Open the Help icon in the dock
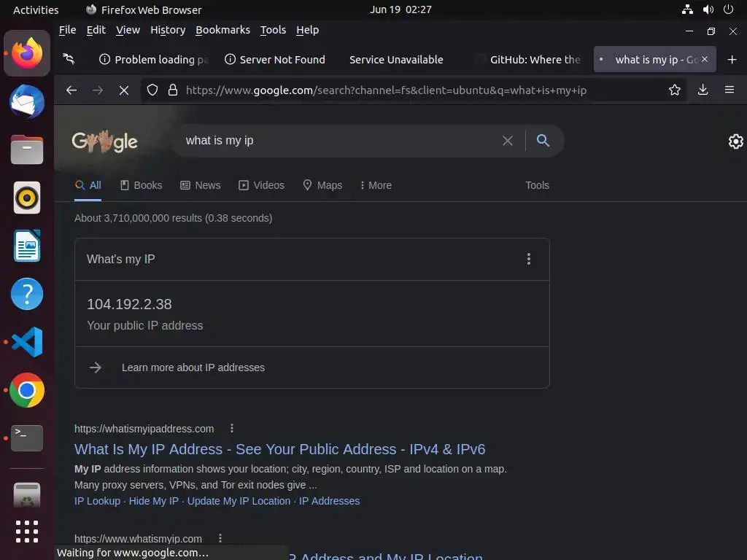 tap(27, 294)
